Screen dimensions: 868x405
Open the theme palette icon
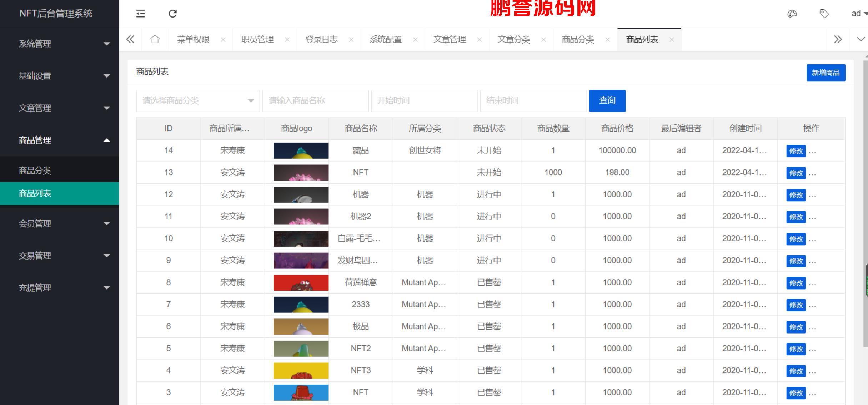click(x=792, y=14)
